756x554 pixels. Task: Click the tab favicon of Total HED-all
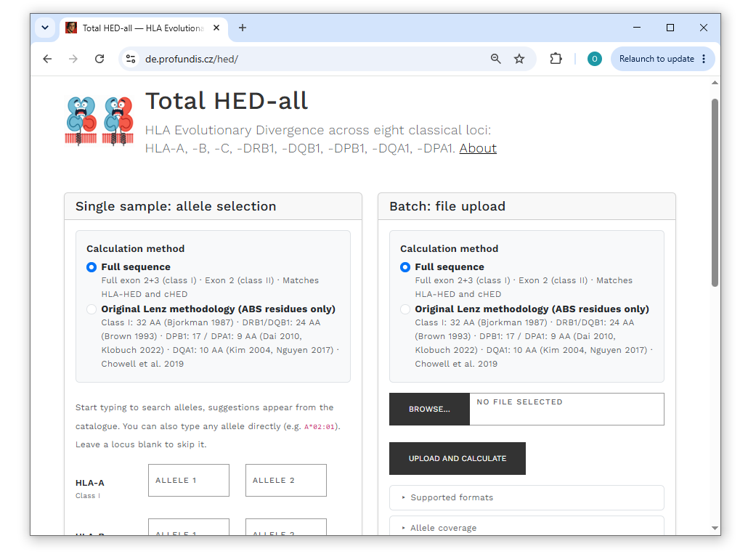[71, 28]
